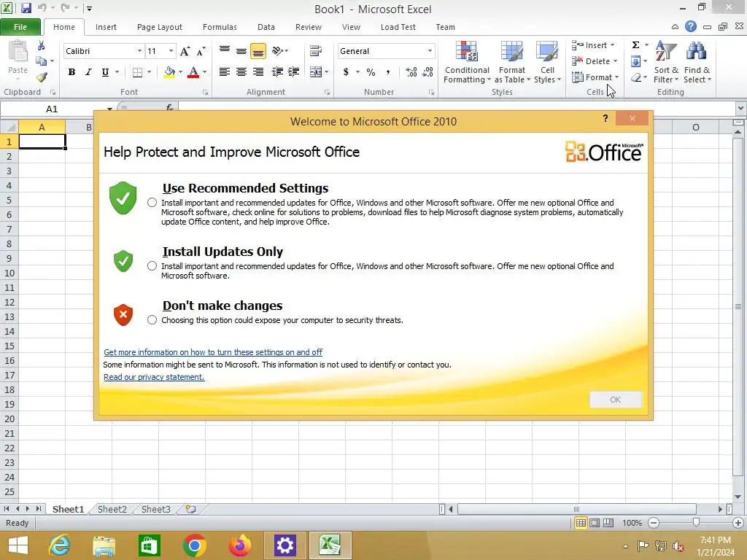
Task: Align text left
Action: [225, 72]
